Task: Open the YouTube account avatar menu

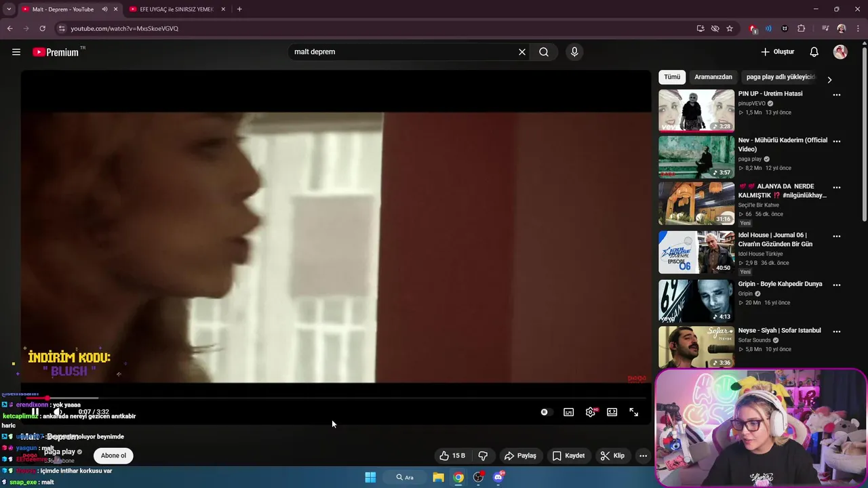Action: [x=840, y=52]
